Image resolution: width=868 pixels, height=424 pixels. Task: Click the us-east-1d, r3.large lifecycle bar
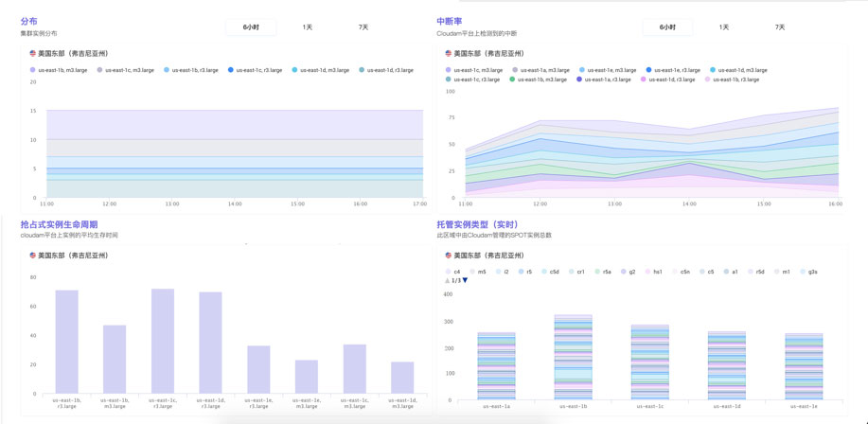[210, 343]
